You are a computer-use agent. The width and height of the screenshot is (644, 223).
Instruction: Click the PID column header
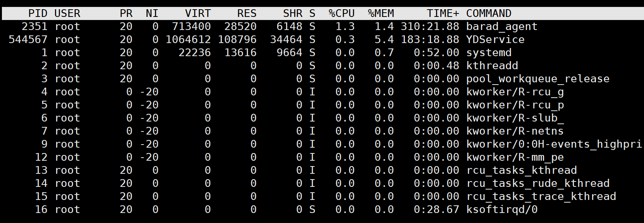coord(38,13)
